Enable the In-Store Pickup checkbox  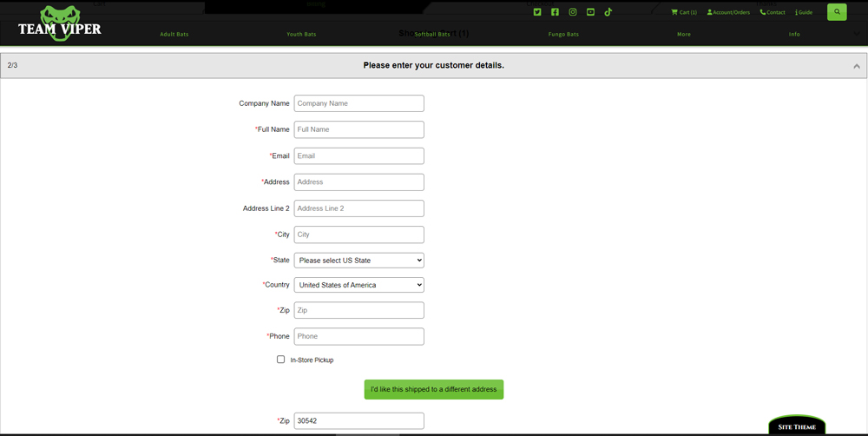280,360
